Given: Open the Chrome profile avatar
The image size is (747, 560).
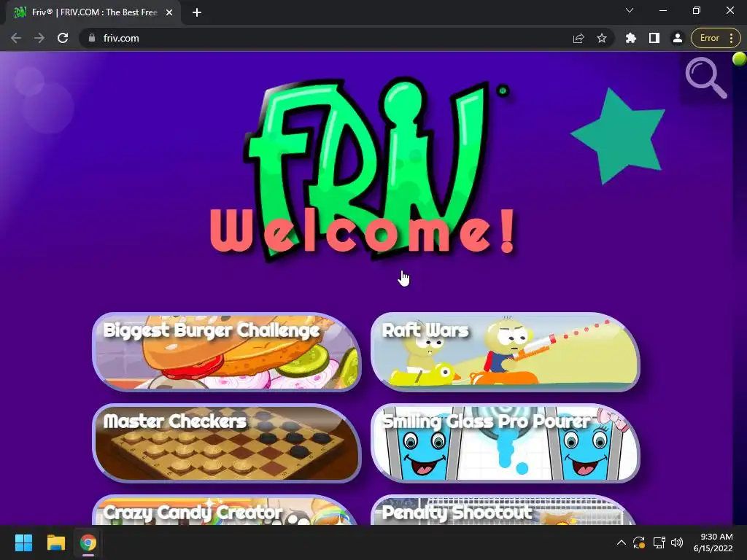Looking at the screenshot, I should [x=678, y=38].
